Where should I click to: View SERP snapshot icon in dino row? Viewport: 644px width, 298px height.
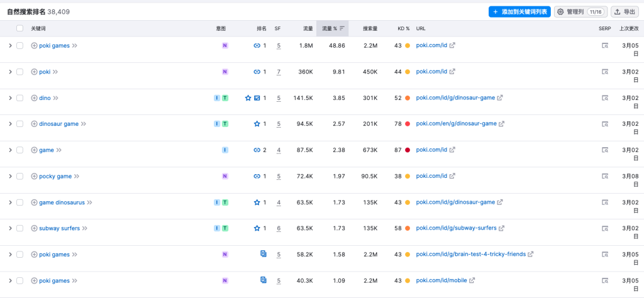pyautogui.click(x=604, y=98)
